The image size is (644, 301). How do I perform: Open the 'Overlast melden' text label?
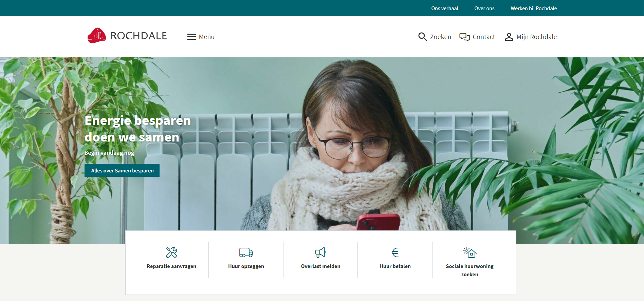(320, 266)
